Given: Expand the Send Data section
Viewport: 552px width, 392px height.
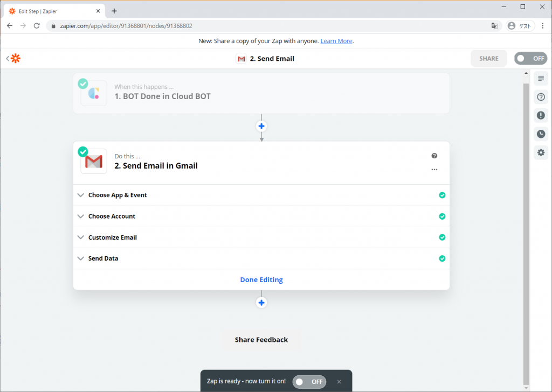Looking at the screenshot, I should [x=261, y=258].
